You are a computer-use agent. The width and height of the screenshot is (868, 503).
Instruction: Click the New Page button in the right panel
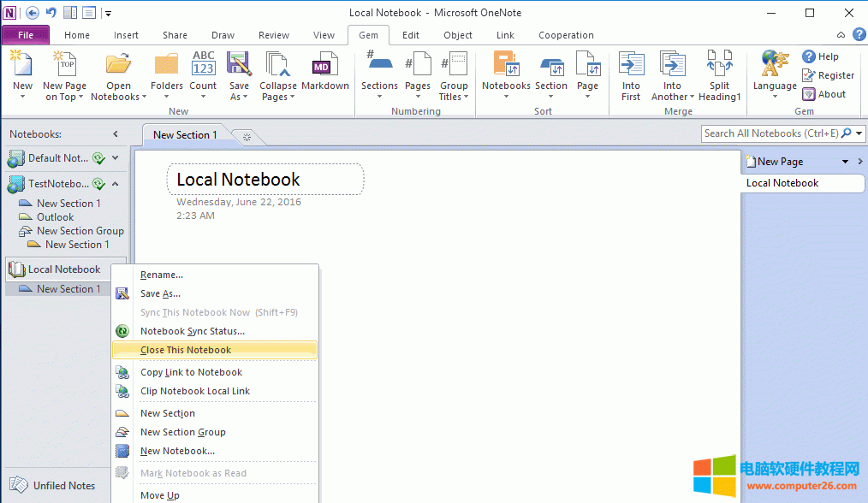pyautogui.click(x=778, y=161)
